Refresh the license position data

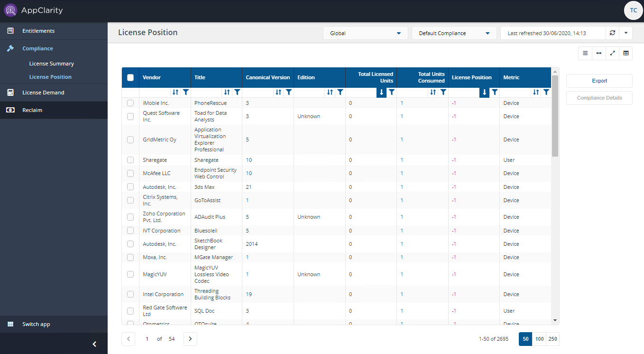[612, 33]
